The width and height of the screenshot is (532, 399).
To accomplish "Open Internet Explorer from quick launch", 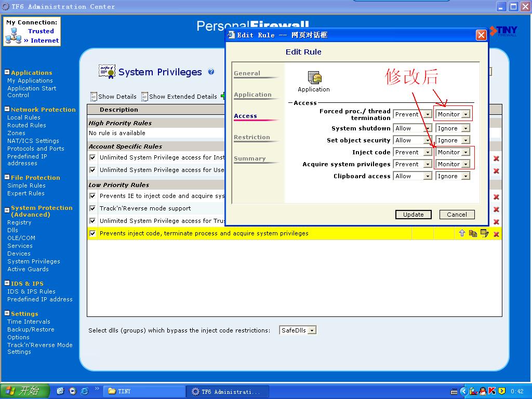I will tap(85, 391).
